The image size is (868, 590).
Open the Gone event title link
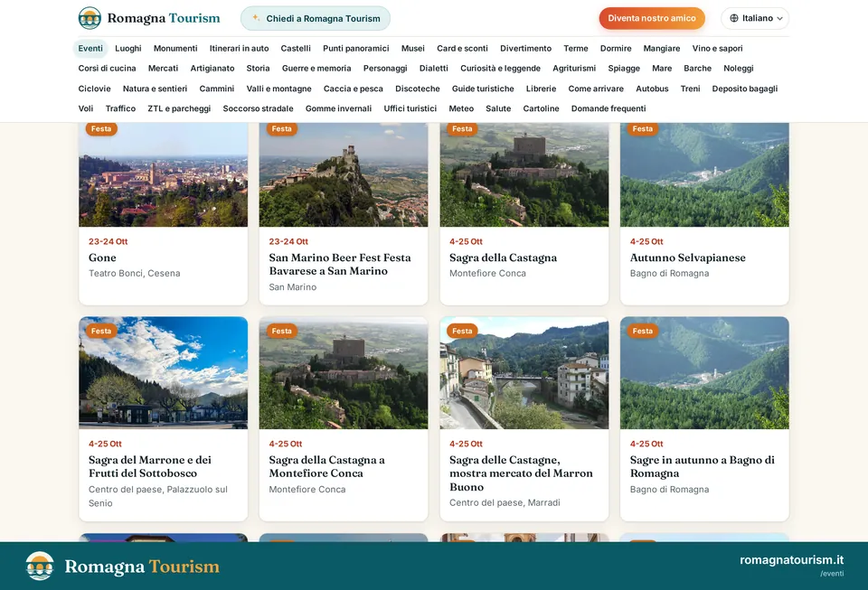tap(102, 258)
